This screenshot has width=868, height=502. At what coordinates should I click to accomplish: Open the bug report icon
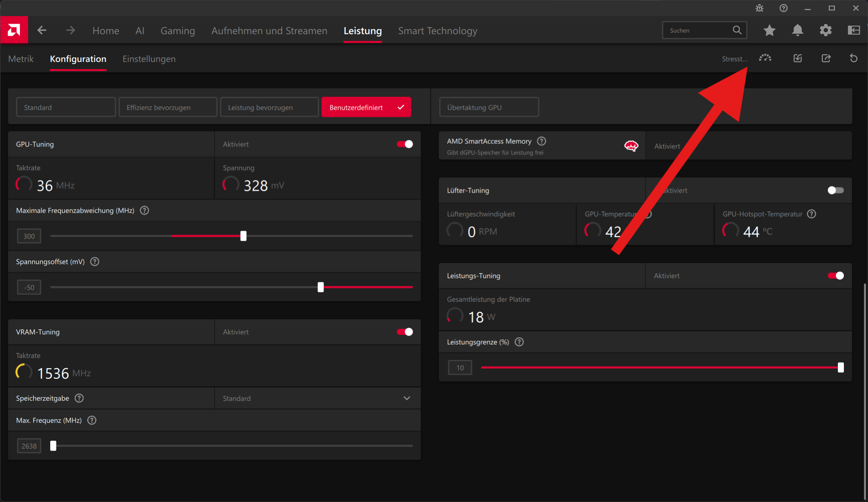(759, 8)
